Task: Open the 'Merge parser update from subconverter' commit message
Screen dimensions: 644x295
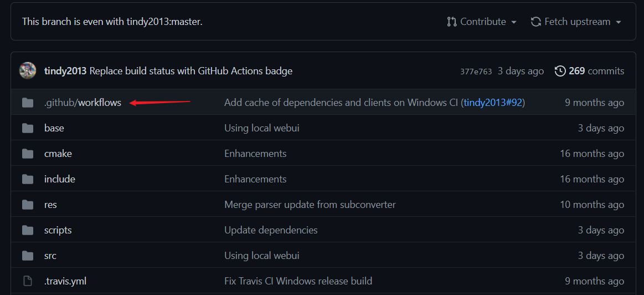Action: click(x=310, y=205)
